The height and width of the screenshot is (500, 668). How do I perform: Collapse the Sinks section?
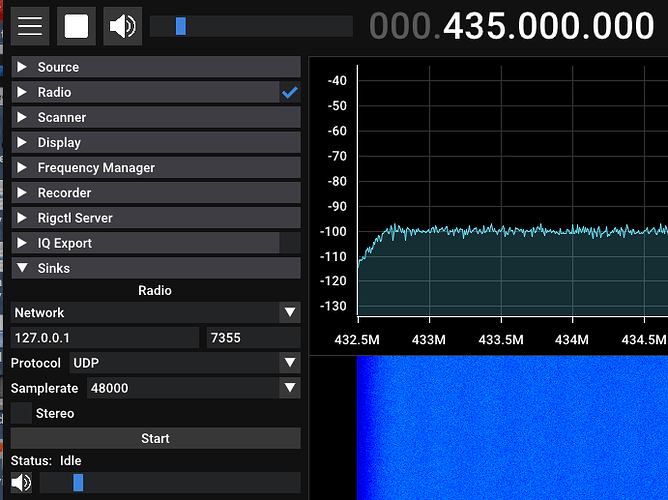(155, 268)
